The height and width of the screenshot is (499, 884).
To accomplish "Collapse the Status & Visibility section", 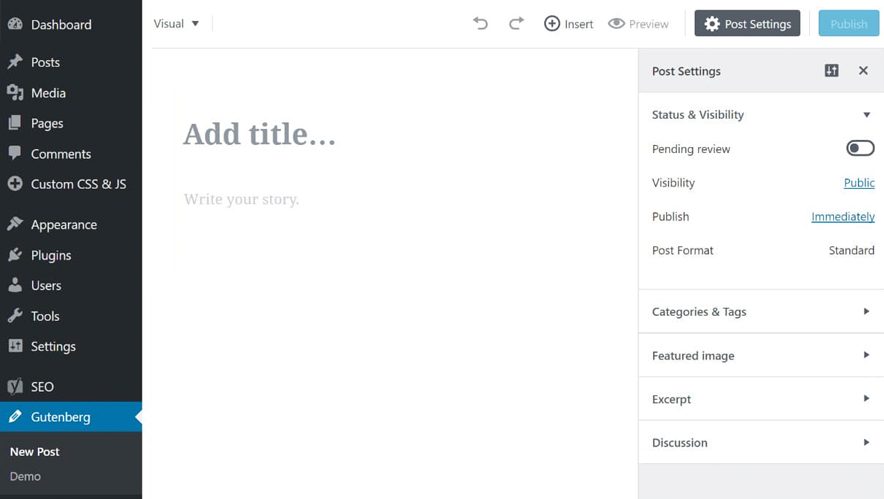I will coord(761,114).
